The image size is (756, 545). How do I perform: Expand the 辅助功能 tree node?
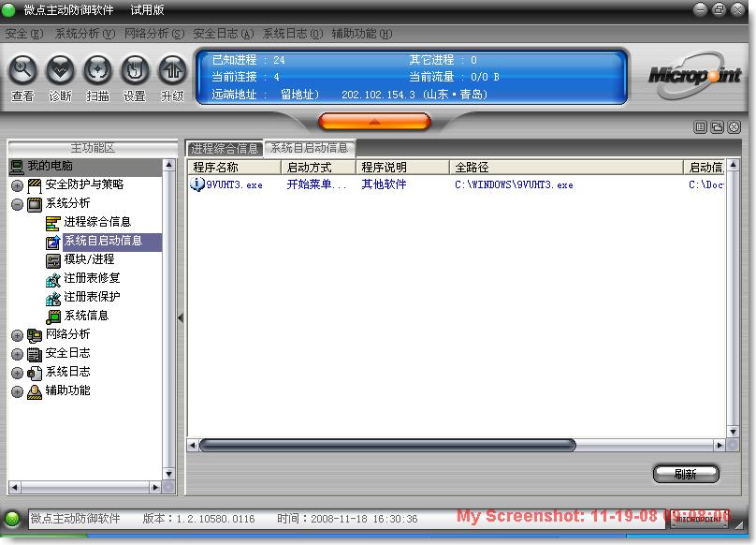(x=18, y=392)
